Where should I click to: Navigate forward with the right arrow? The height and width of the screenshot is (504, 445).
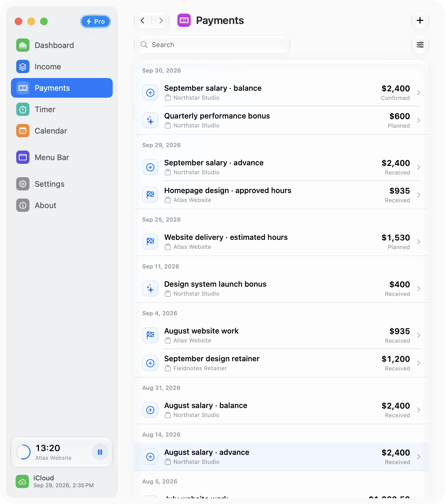click(x=161, y=20)
